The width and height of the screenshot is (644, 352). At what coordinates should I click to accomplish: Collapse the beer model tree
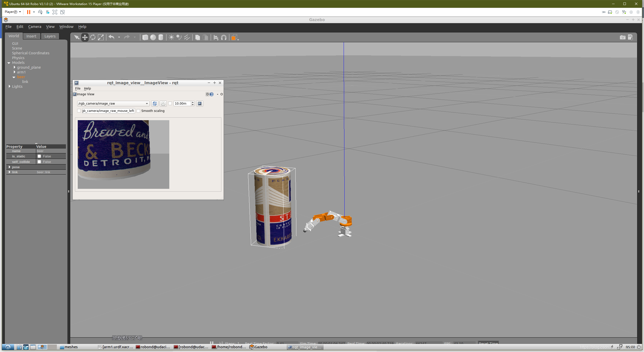(14, 77)
